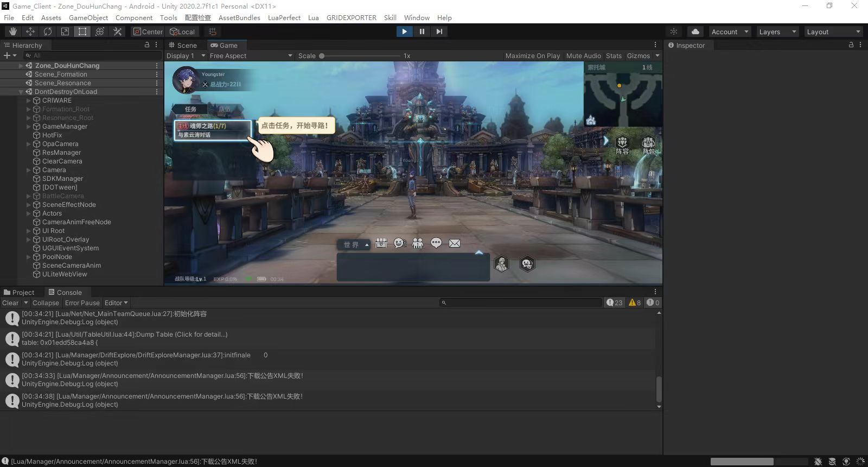Screen dimensions: 868x467
Task: Toggle Collapse in the Console
Action: click(x=46, y=302)
